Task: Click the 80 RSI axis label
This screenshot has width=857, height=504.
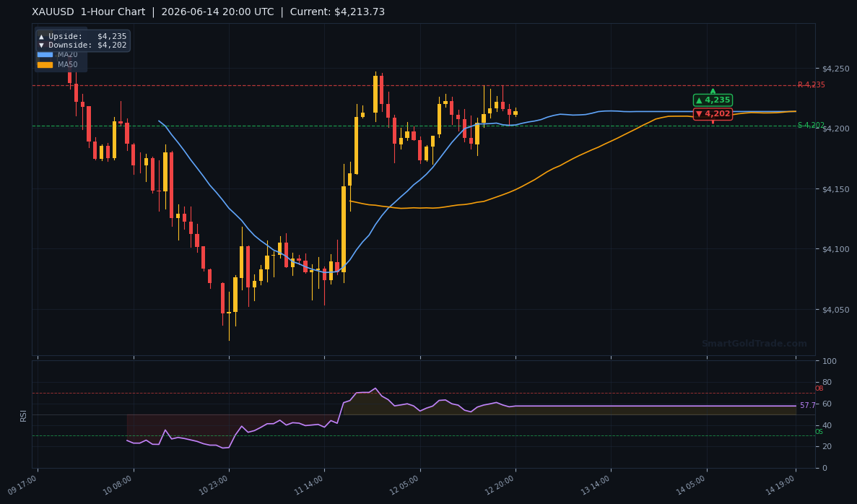Action: pos(827,383)
